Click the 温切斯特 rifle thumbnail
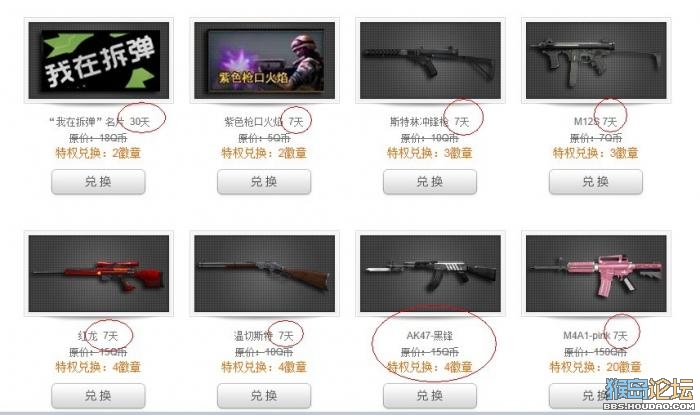Viewport: 700px width, 415px height. point(264,274)
